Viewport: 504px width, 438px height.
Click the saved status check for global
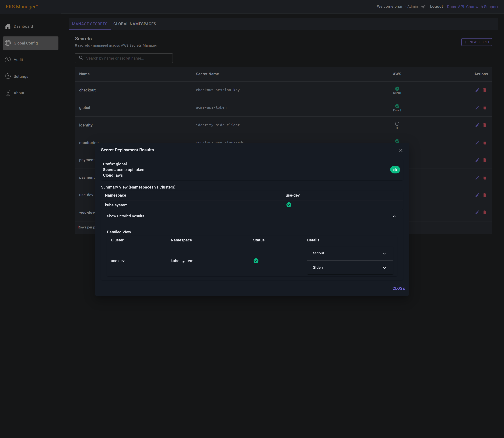pos(397,106)
